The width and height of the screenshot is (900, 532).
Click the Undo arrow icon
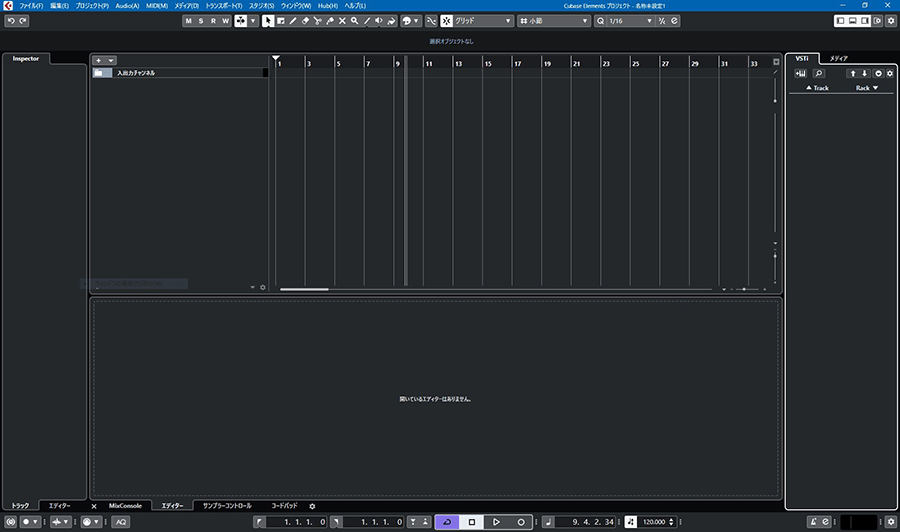tap(11, 21)
